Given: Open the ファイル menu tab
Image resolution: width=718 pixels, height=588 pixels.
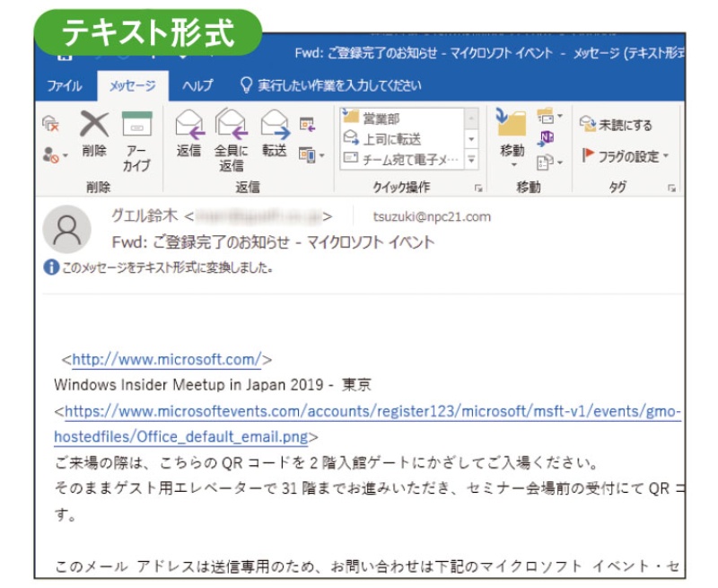Looking at the screenshot, I should pyautogui.click(x=64, y=86).
